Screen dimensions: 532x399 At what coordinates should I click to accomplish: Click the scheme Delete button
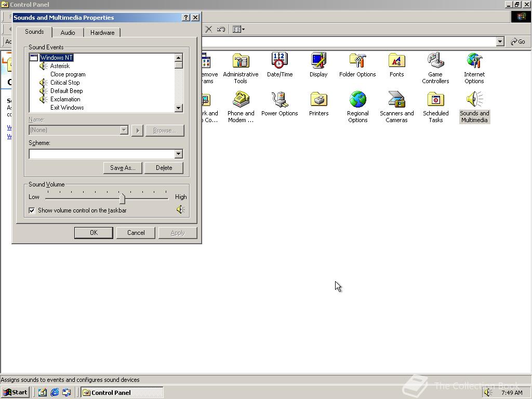[x=164, y=168]
